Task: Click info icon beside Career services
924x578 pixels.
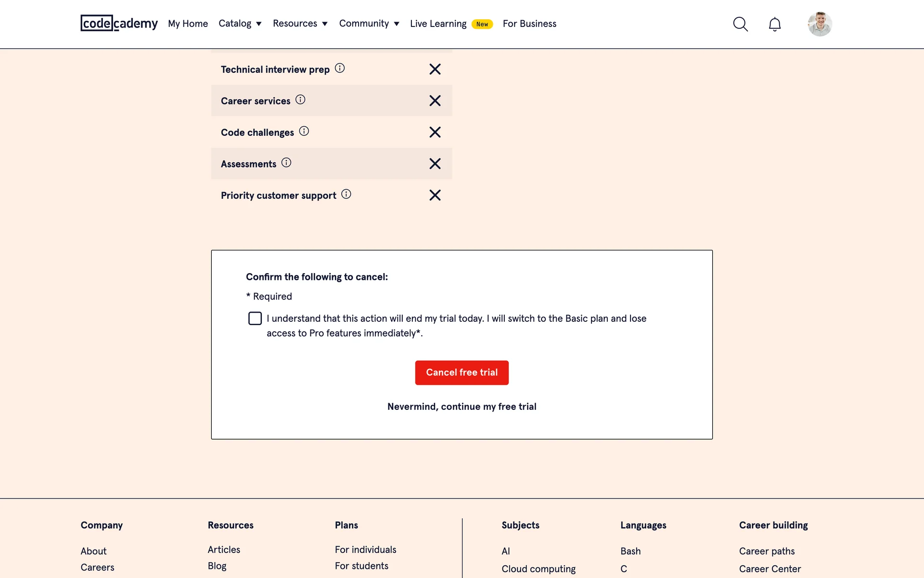Action: [x=300, y=100]
